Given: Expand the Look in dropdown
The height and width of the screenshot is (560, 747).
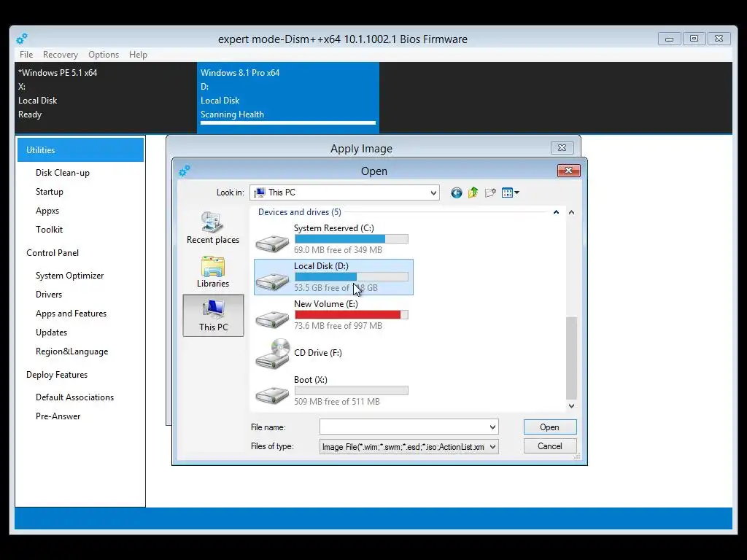Looking at the screenshot, I should pyautogui.click(x=433, y=192).
